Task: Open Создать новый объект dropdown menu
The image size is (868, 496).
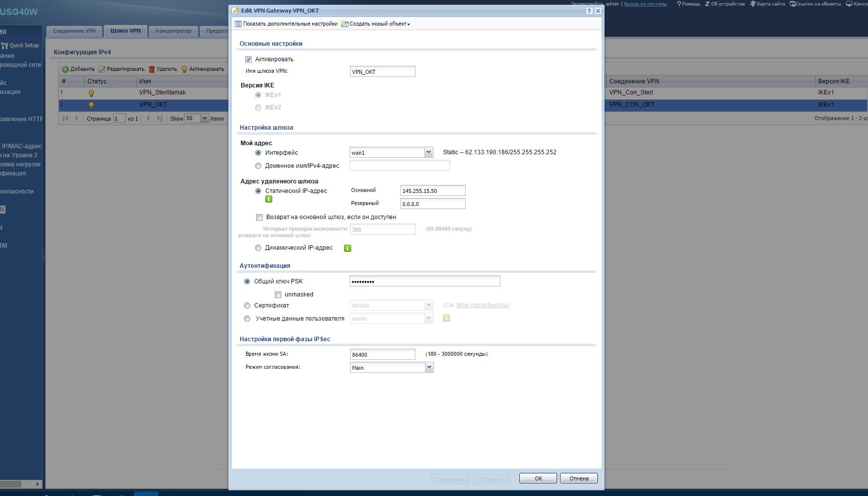Action: pos(376,24)
